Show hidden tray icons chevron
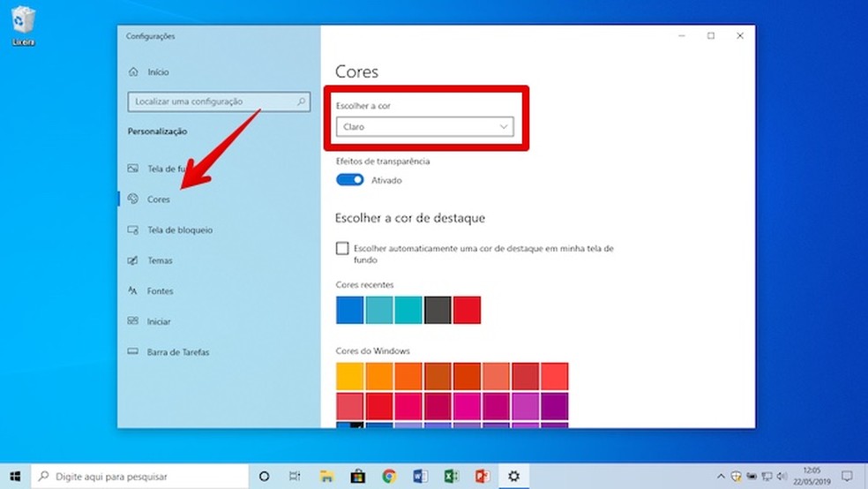The image size is (868, 489). tap(721, 477)
